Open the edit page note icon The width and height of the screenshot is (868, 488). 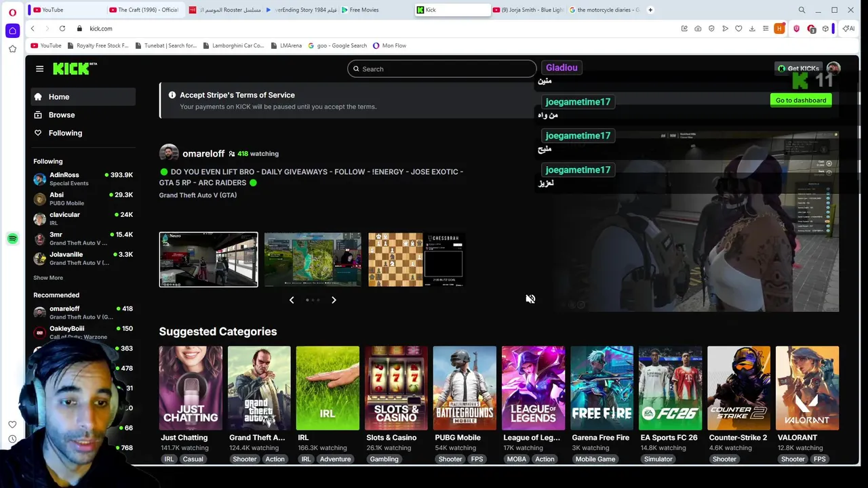(684, 28)
